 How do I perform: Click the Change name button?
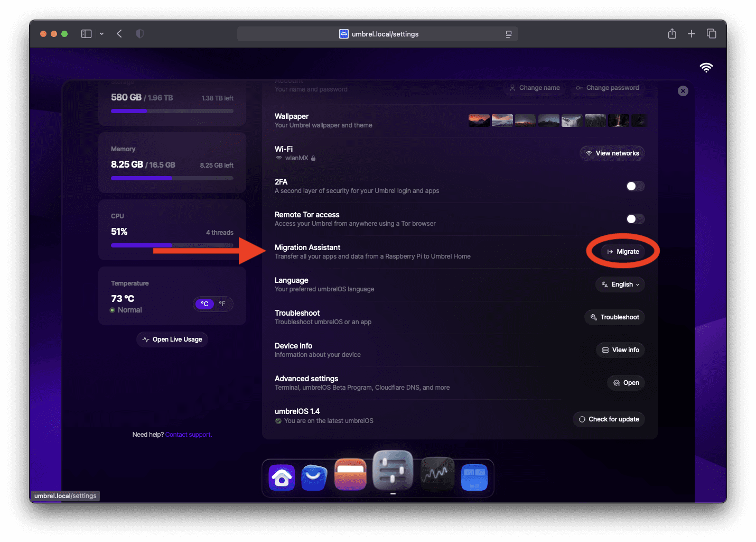(x=535, y=88)
